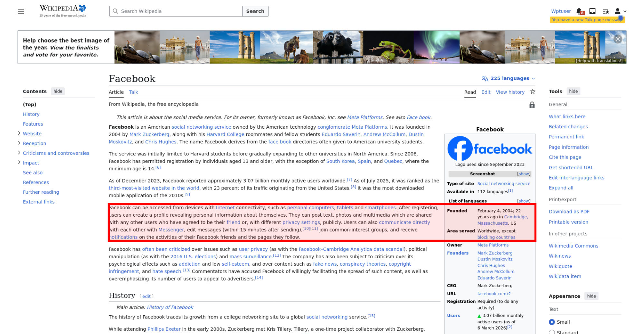
Task: Dismiss the picture of the year banner
Action: [617, 39]
